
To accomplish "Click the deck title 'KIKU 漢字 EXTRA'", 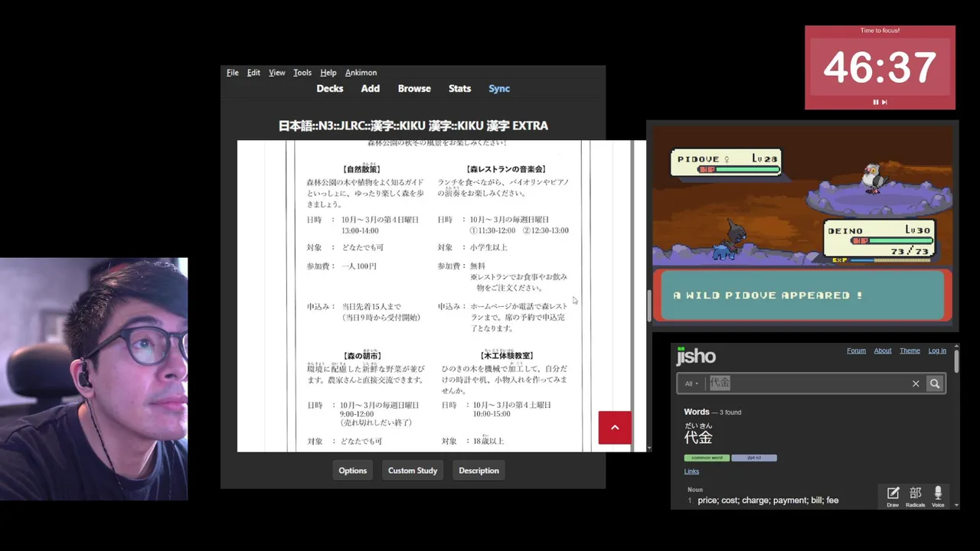I will [413, 126].
